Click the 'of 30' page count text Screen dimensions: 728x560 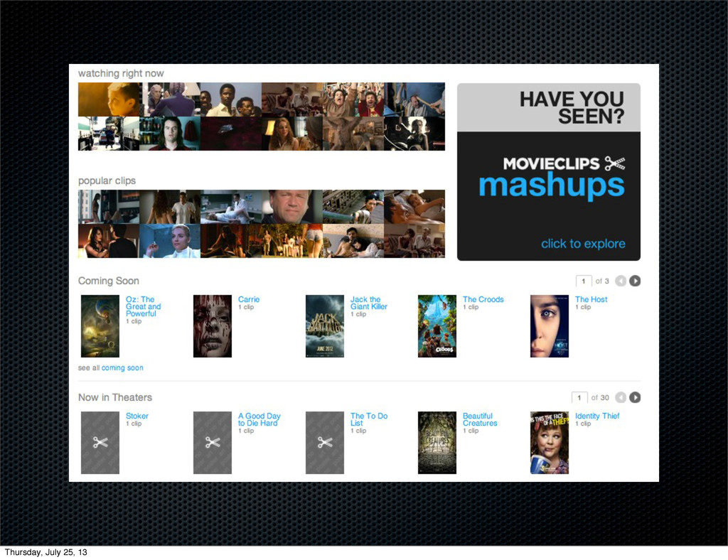pos(600,397)
